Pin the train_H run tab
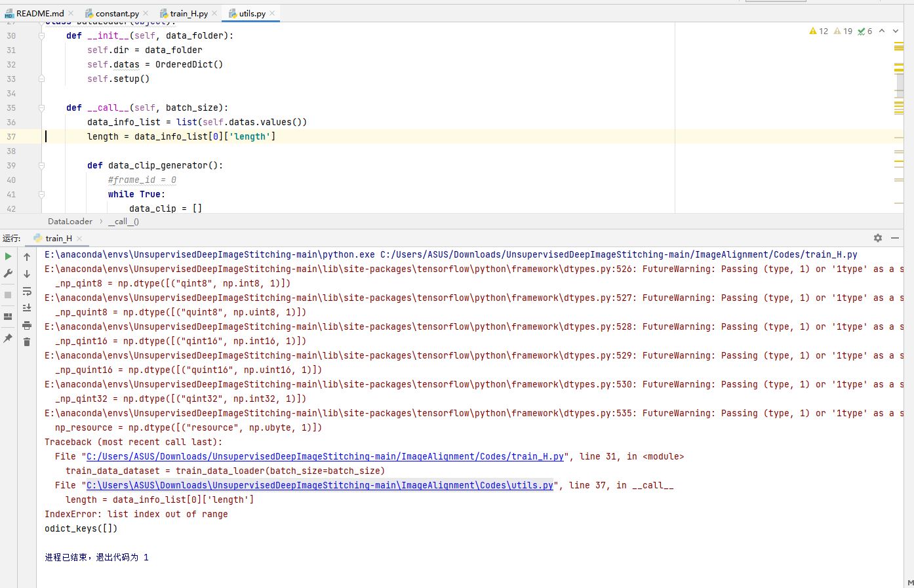This screenshot has width=914, height=588. [x=9, y=339]
